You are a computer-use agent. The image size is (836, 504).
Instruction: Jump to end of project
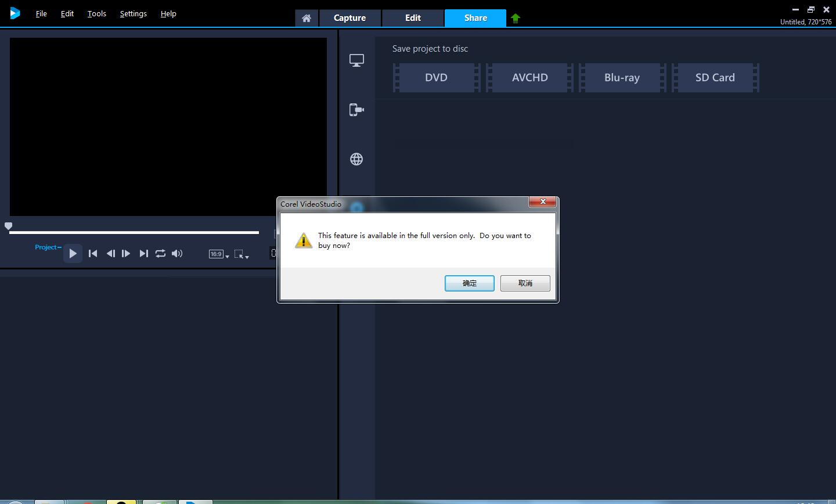[x=143, y=254]
